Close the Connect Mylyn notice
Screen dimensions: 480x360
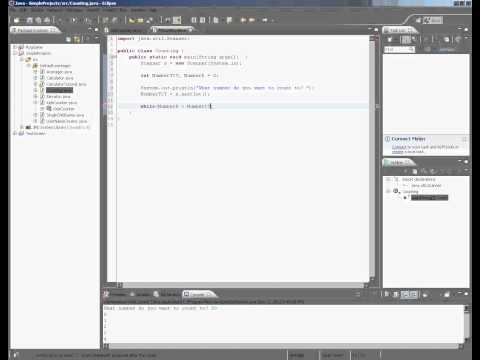(464, 139)
